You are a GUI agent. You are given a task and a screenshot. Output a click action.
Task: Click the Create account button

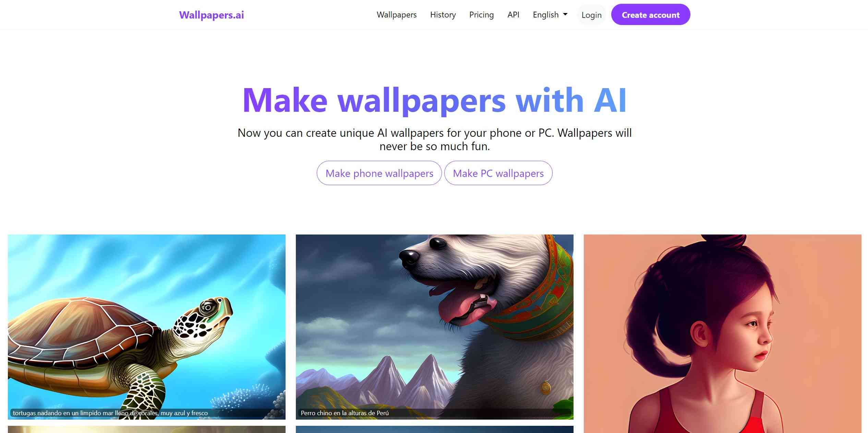(650, 14)
